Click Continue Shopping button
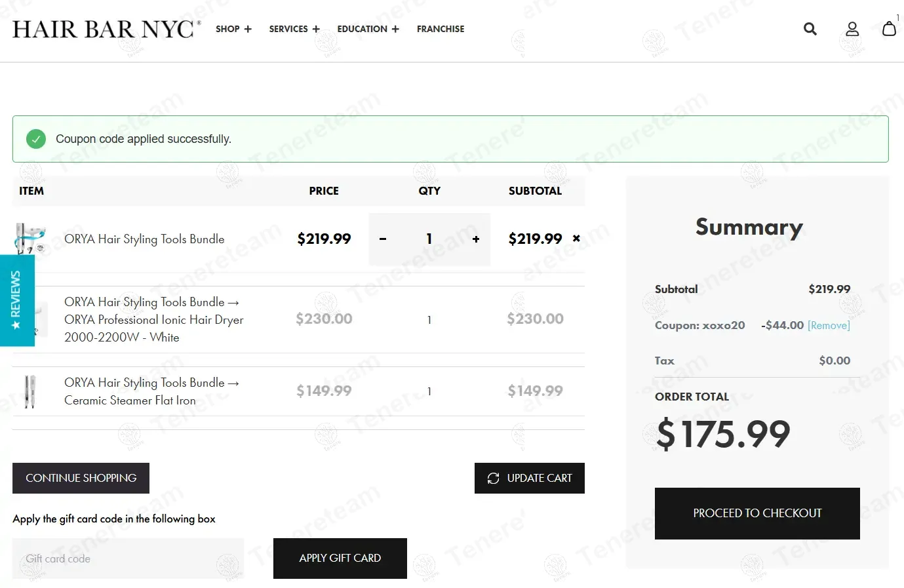 click(81, 478)
